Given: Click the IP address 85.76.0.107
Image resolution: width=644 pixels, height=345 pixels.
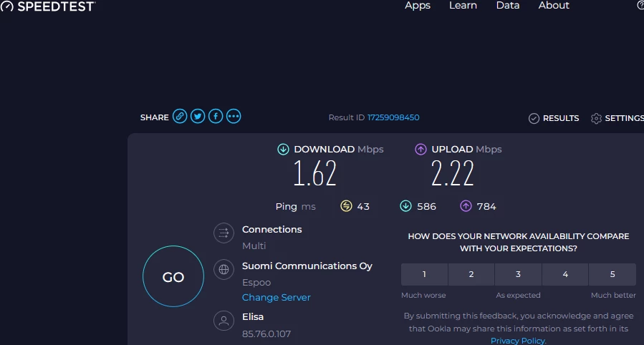Looking at the screenshot, I should click(x=266, y=334).
